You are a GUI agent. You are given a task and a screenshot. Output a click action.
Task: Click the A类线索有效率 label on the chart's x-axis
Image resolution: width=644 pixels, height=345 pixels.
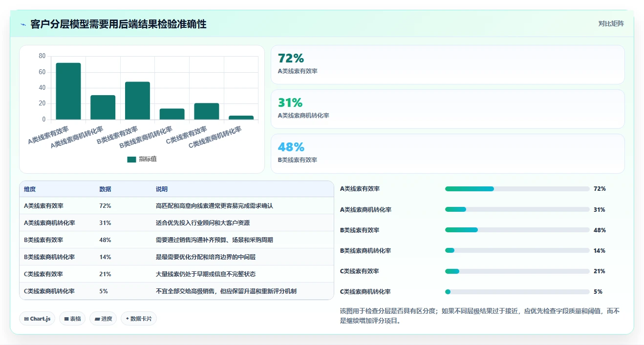(x=48, y=136)
